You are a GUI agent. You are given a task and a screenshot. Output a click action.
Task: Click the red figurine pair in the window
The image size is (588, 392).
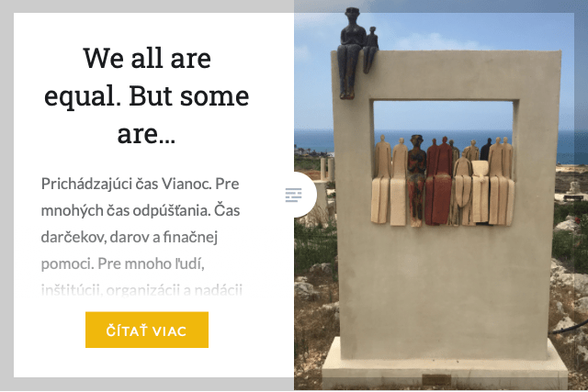coord(438,182)
